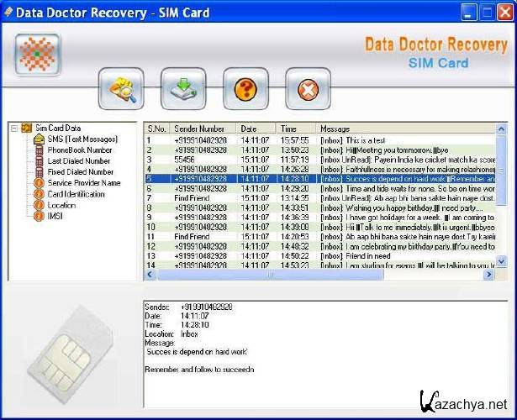Select Last Dialed Number tree entry
This screenshot has width=517, height=420.
point(79,160)
